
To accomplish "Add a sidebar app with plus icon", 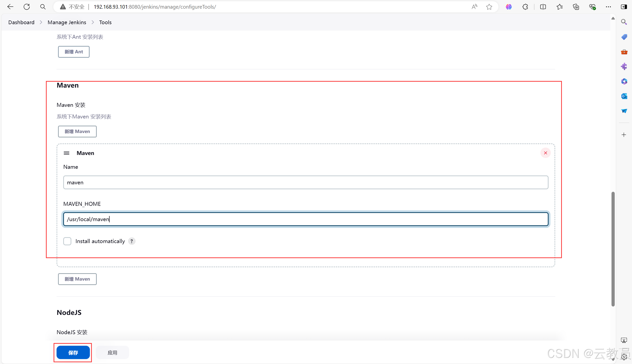I will point(624,135).
